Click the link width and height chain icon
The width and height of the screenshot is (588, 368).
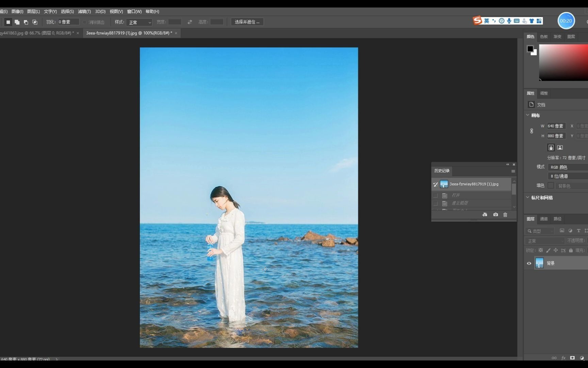[532, 131]
